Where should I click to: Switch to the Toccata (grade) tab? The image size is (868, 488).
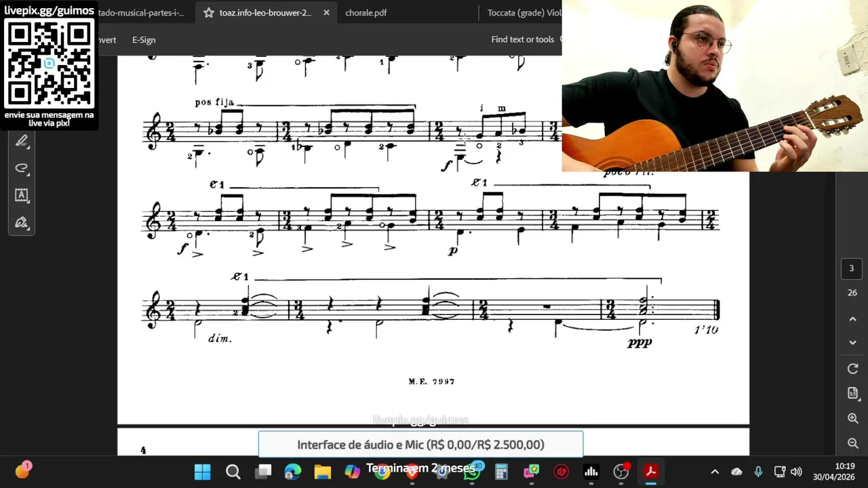tap(524, 13)
